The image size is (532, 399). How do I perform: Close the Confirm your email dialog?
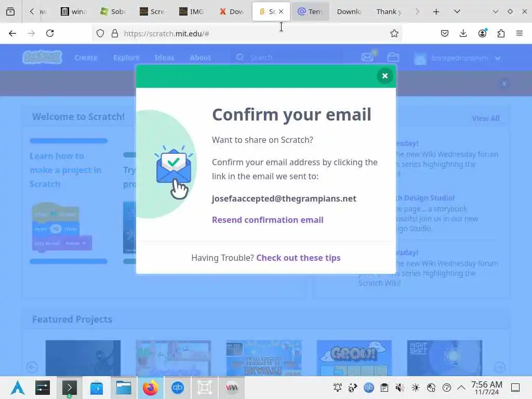tap(385, 76)
